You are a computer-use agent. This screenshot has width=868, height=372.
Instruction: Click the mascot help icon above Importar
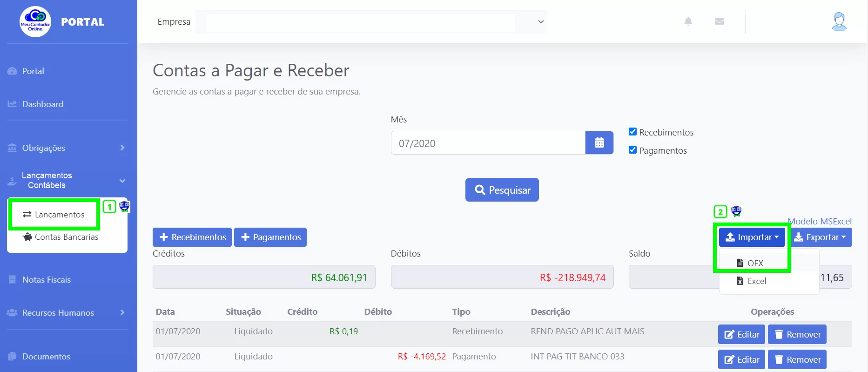coord(736,211)
